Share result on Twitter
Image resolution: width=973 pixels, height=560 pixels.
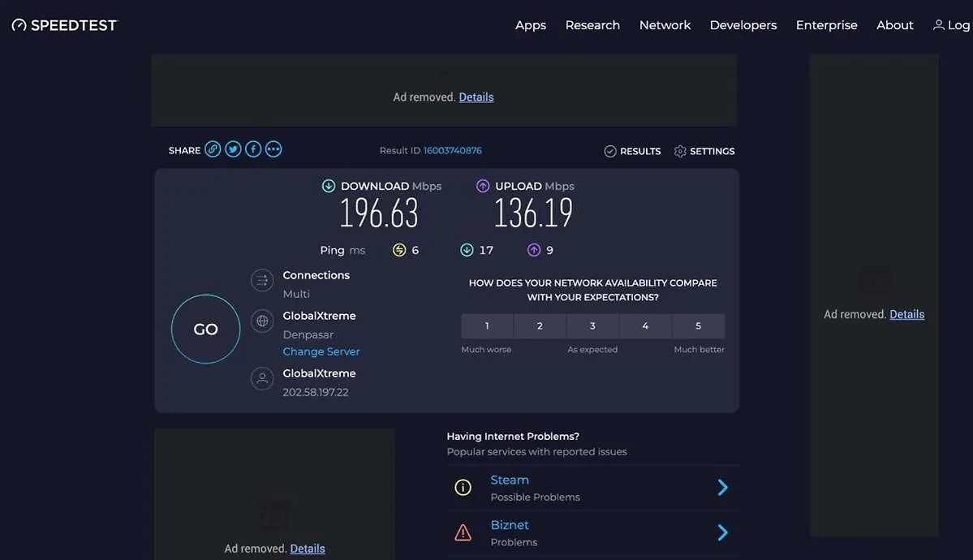pos(234,149)
